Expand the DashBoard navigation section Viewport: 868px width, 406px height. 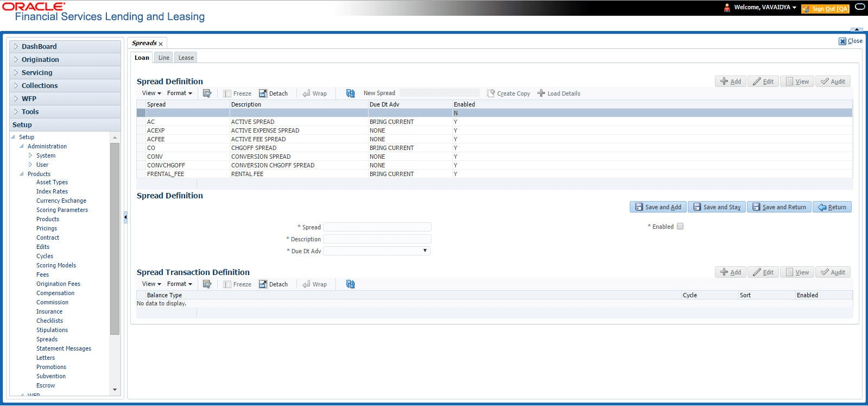coord(16,47)
